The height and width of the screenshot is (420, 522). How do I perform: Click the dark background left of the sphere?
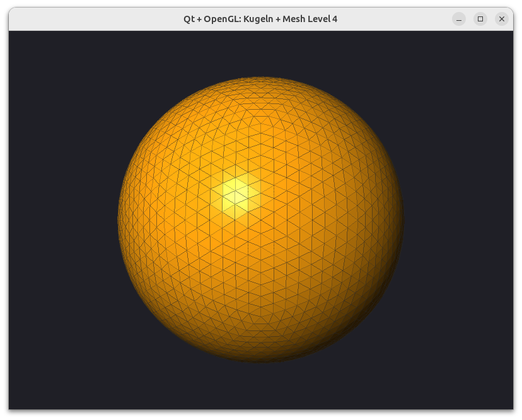pos(63,220)
